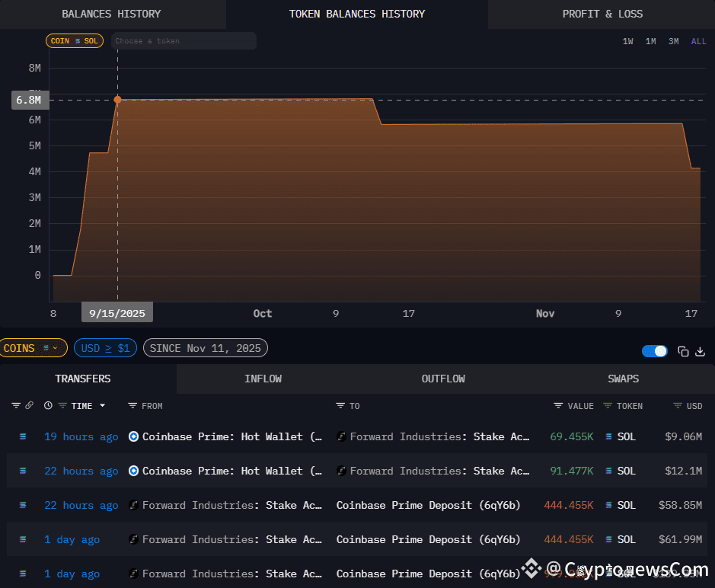Click the orange marker on the chart line
The image size is (715, 588).
[x=118, y=99]
